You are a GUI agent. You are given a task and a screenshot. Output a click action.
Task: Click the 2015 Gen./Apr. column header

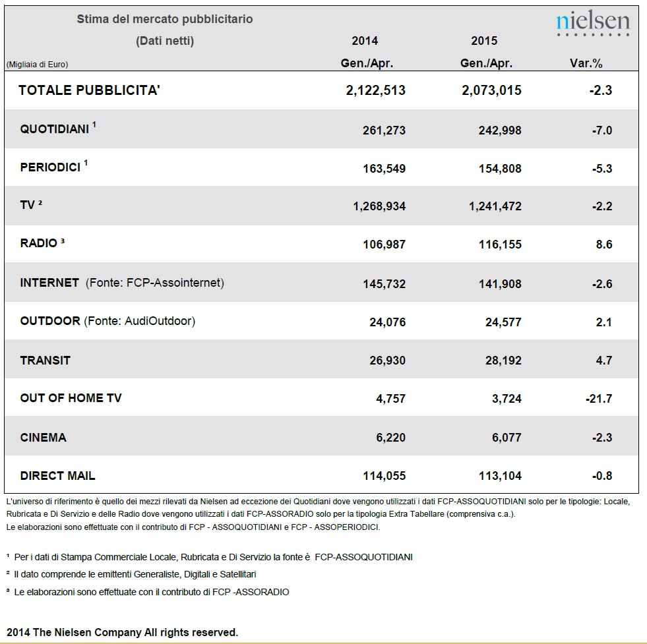485,52
